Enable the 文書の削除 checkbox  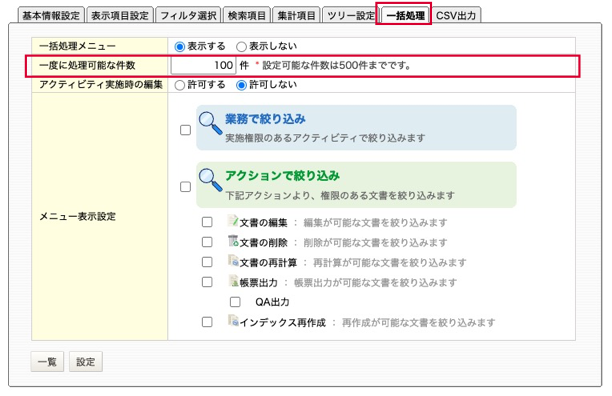(207, 242)
